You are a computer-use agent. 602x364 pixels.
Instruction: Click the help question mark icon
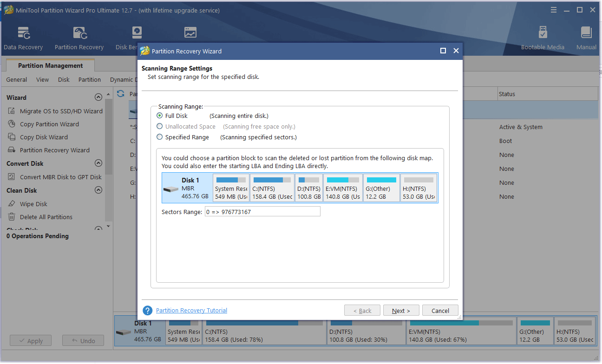tap(147, 310)
